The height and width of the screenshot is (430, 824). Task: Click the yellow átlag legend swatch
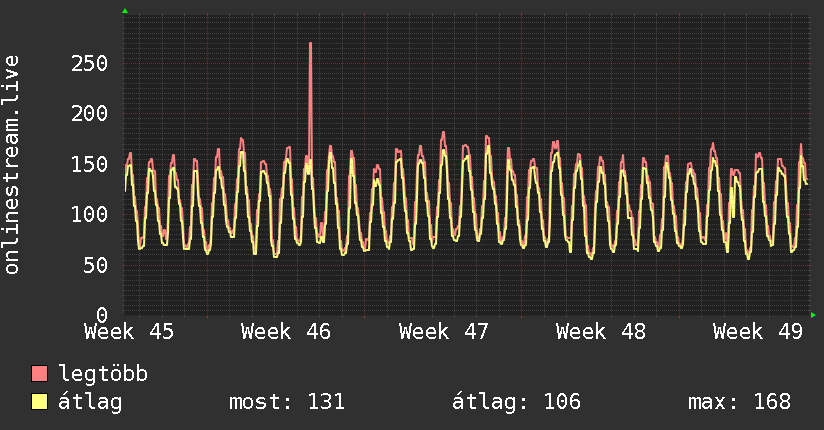[39, 402]
